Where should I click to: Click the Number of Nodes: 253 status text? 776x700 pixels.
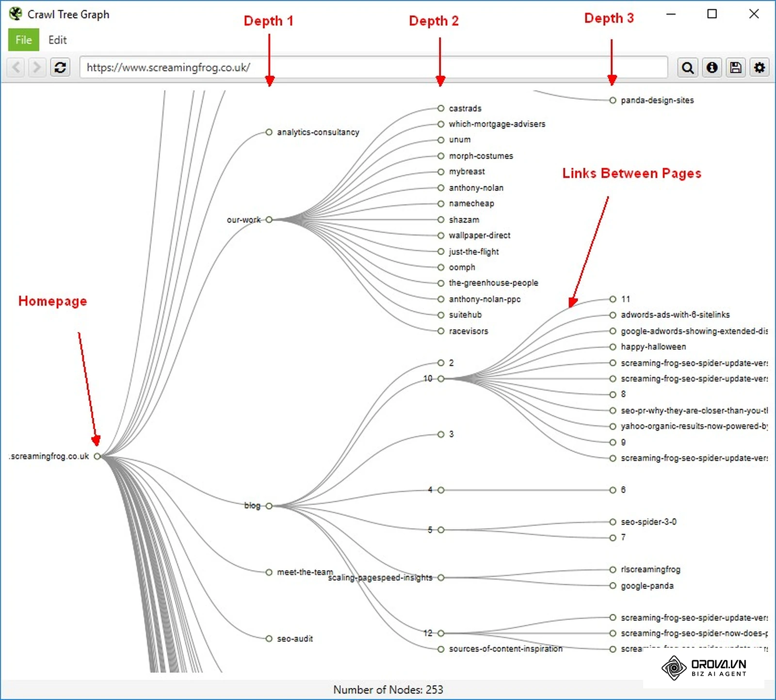pyautogui.click(x=388, y=689)
